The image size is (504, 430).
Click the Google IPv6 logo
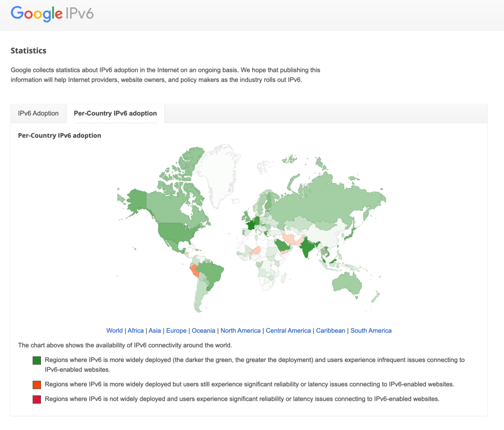52,14
